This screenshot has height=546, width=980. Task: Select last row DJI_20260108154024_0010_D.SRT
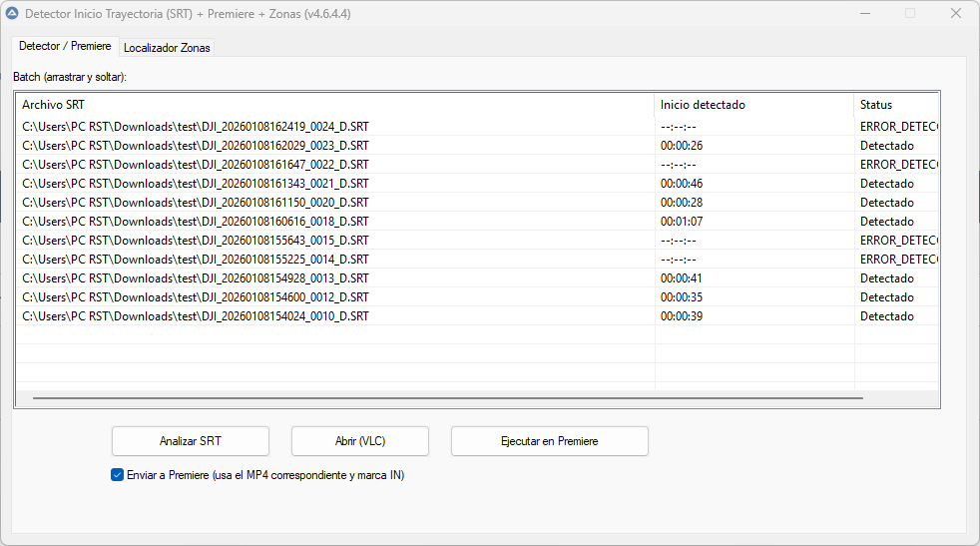pos(196,316)
